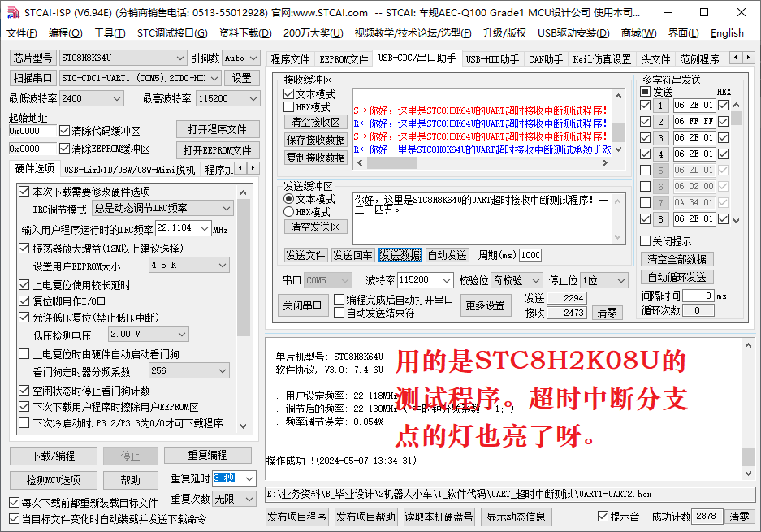Click the 清空接收区 button

coord(315,122)
